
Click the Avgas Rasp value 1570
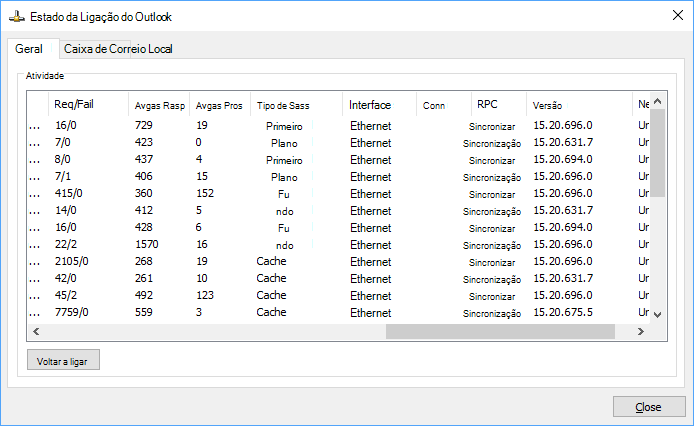147,244
